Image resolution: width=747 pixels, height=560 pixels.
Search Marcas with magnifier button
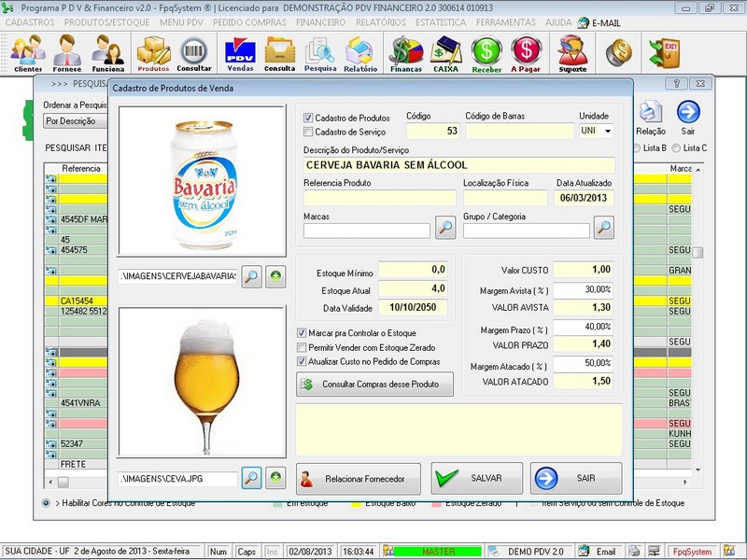point(445,228)
